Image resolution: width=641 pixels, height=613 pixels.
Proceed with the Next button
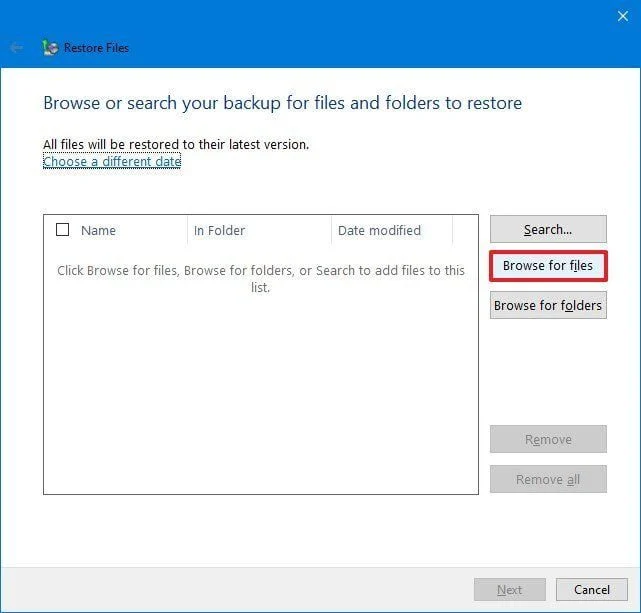click(509, 589)
